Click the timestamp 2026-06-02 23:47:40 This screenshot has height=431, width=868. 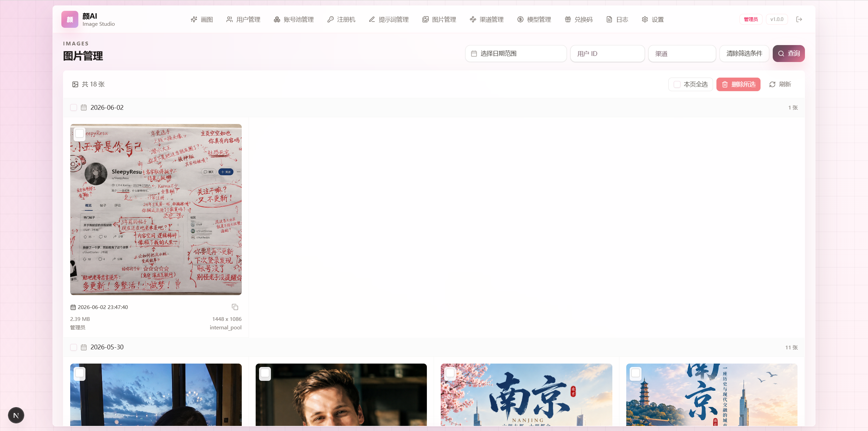(103, 307)
